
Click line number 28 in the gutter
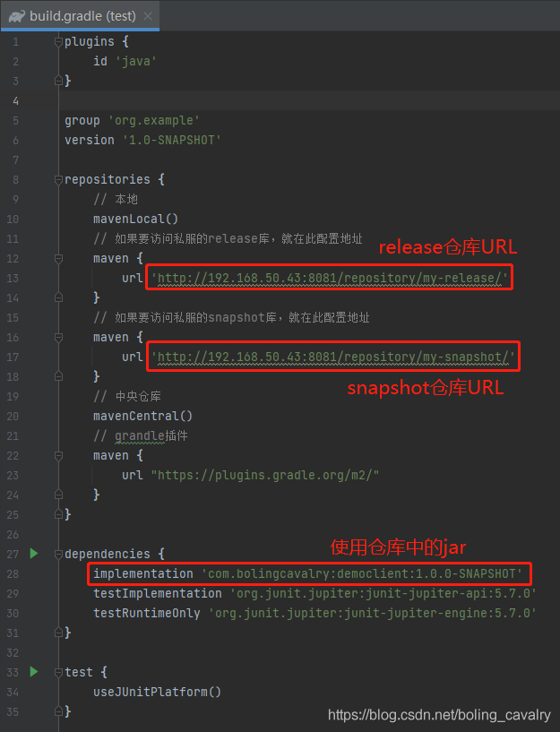pos(13,573)
